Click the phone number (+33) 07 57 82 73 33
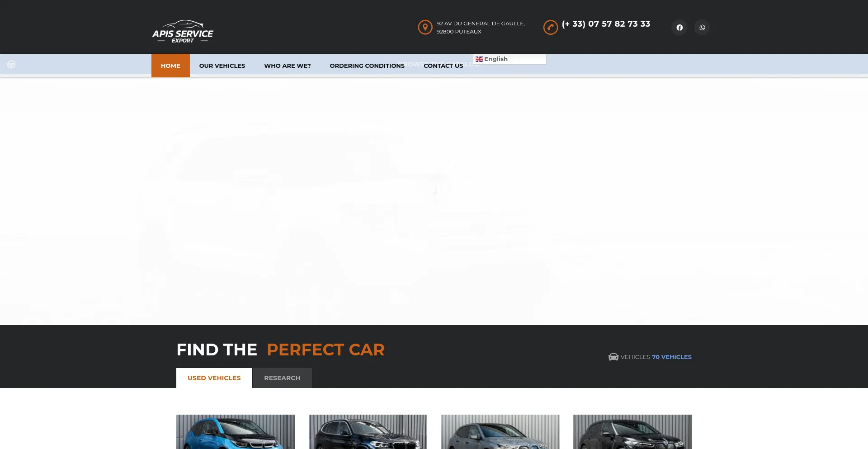The image size is (868, 449). [606, 24]
